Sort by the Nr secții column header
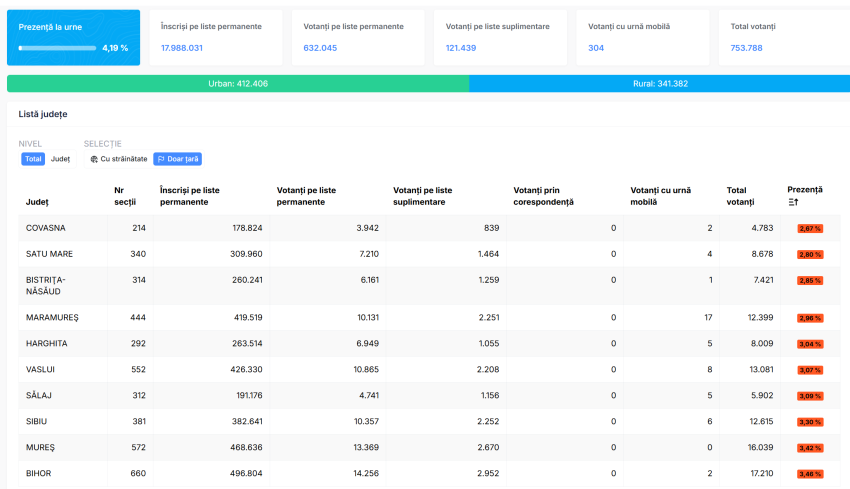Viewport: 850px width, 489px height. 125,195
